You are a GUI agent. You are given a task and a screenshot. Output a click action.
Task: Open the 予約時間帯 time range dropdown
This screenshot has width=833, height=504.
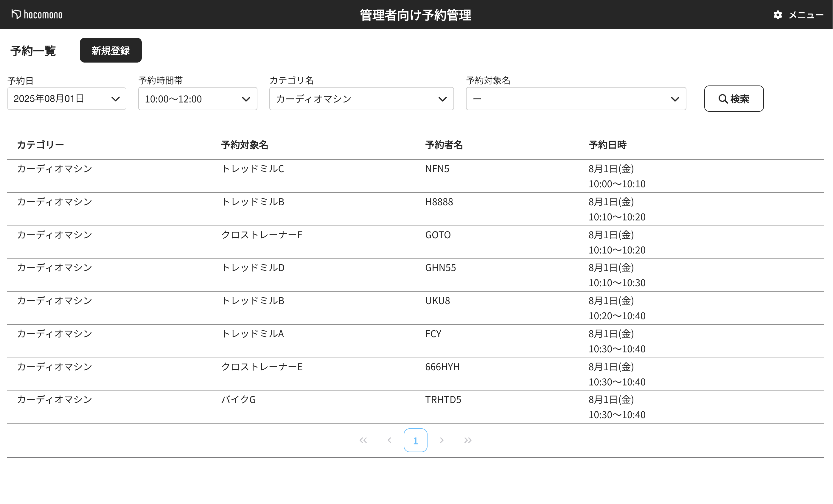[x=198, y=99]
